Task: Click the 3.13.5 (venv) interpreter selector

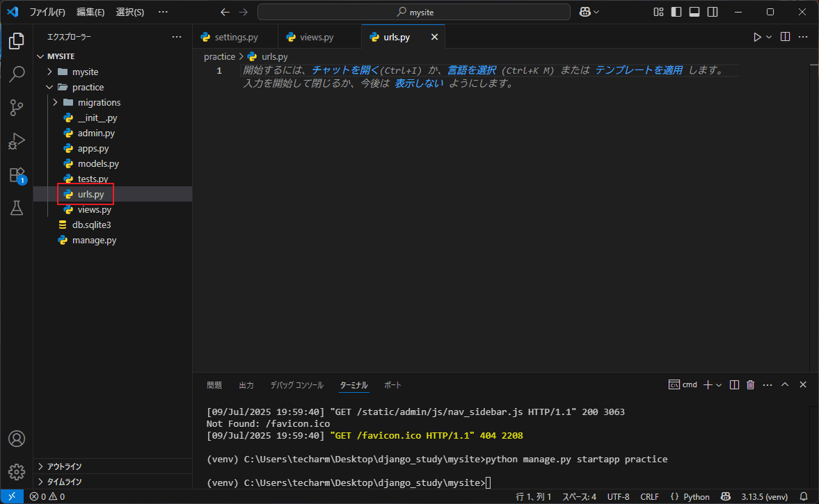Action: pos(764,496)
